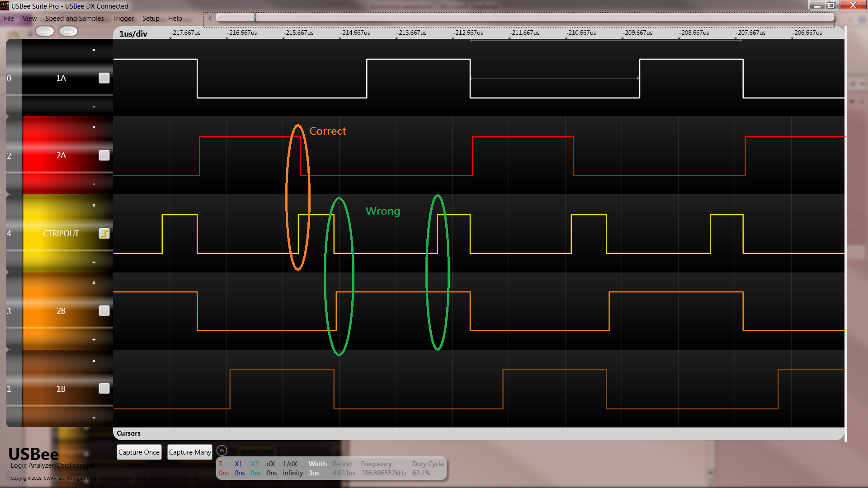Collapse the Measurements panel chevron

(222, 451)
